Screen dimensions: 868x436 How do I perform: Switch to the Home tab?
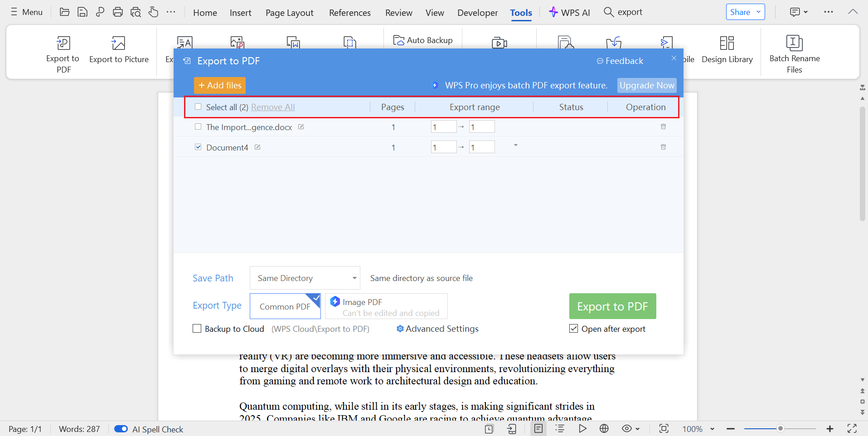(x=205, y=13)
